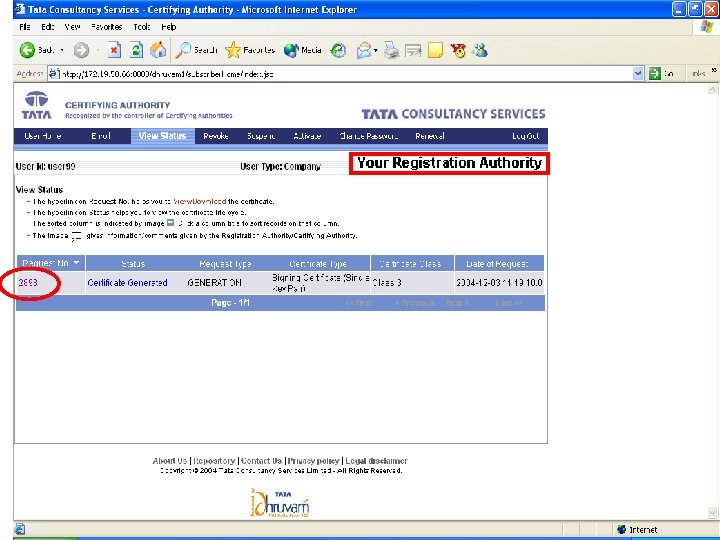Expand the Links toolbar chevron
720x540 pixels.
point(714,70)
